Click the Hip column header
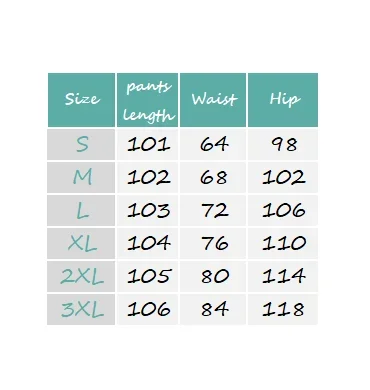This screenshot has height=390, width=370. (283, 100)
